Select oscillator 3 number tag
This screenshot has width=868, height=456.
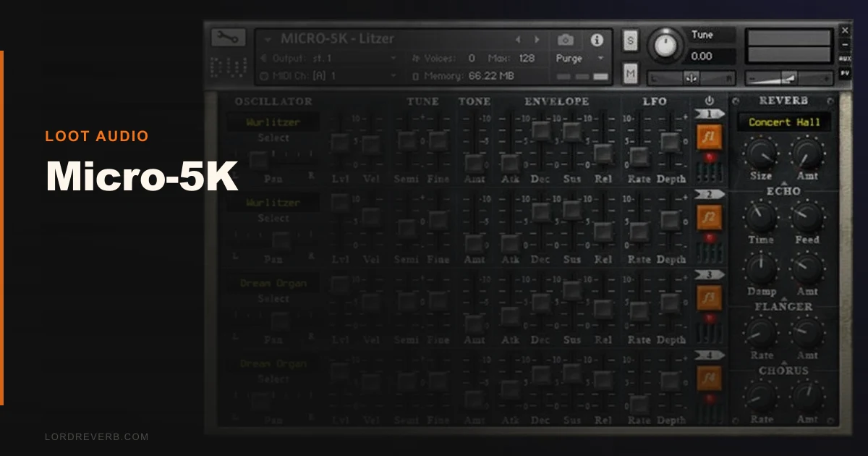[709, 275]
